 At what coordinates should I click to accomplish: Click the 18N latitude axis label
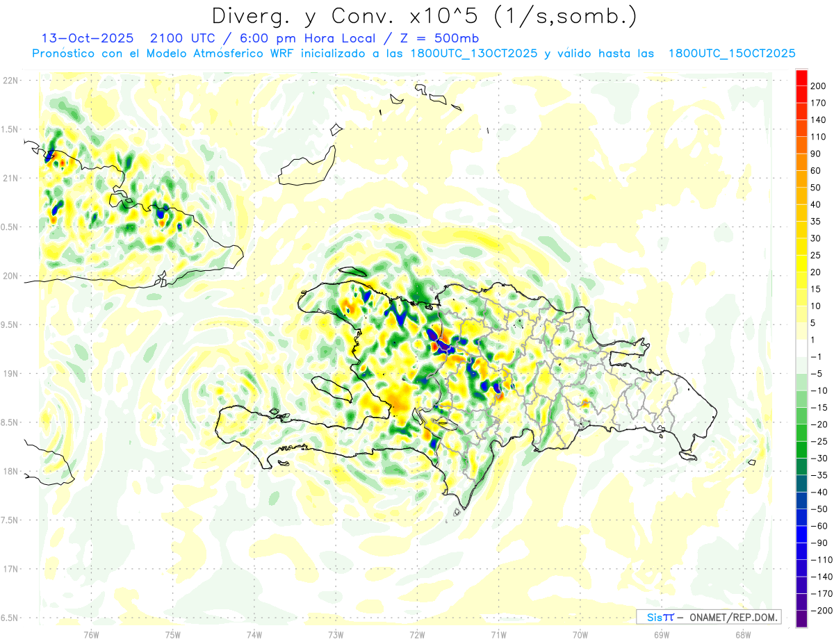coord(10,471)
